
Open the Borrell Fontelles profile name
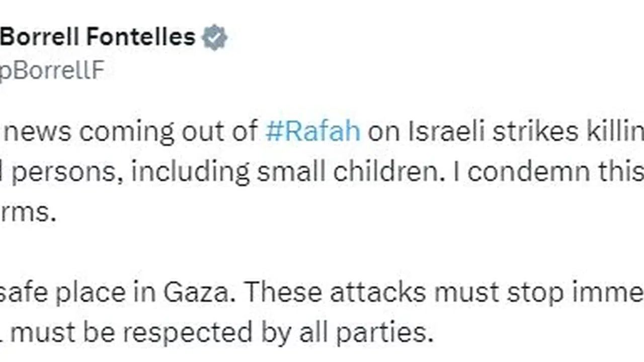[97, 37]
